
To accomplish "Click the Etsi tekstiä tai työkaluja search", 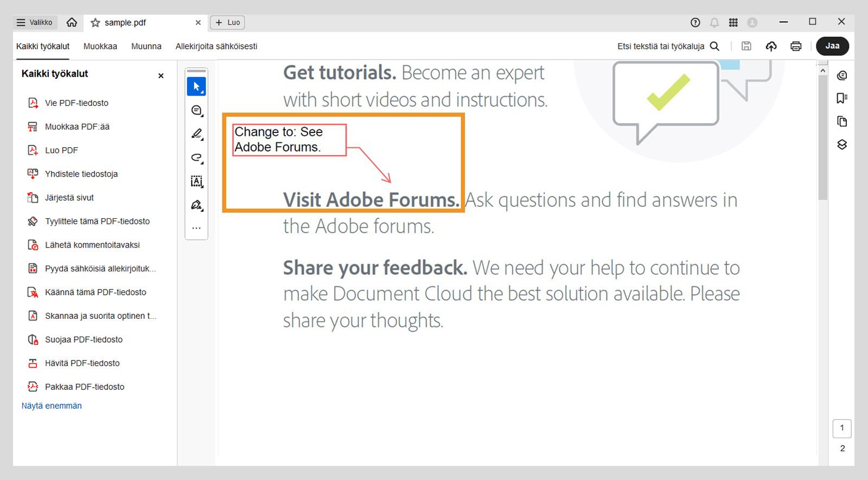I will tap(668, 46).
